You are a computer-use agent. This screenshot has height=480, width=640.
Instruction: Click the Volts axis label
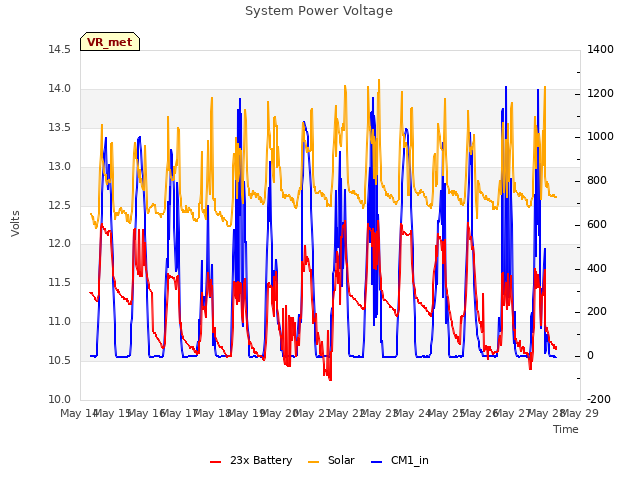[15, 223]
